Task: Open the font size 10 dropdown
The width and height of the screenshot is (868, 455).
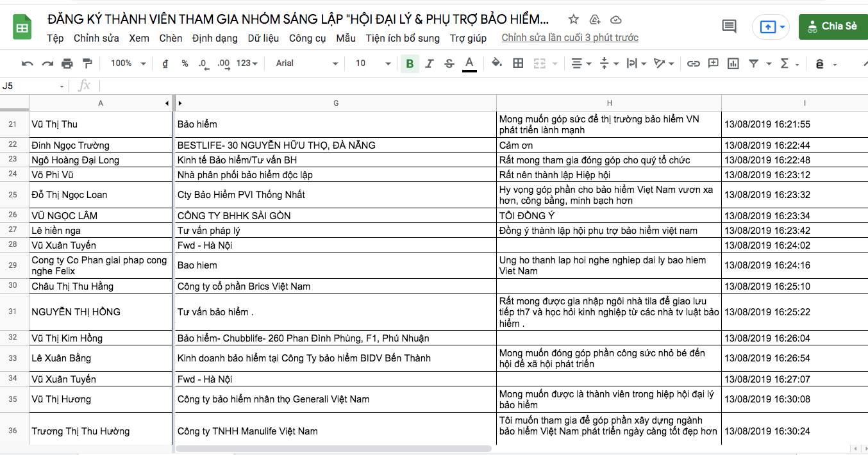Action: tap(373, 63)
